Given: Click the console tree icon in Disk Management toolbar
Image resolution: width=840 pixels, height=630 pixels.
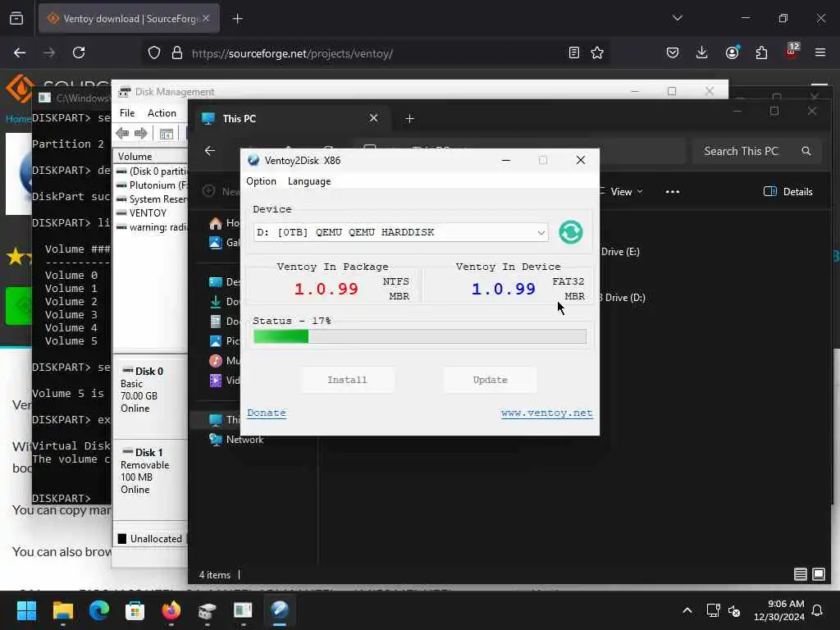Looking at the screenshot, I should pos(166,134).
